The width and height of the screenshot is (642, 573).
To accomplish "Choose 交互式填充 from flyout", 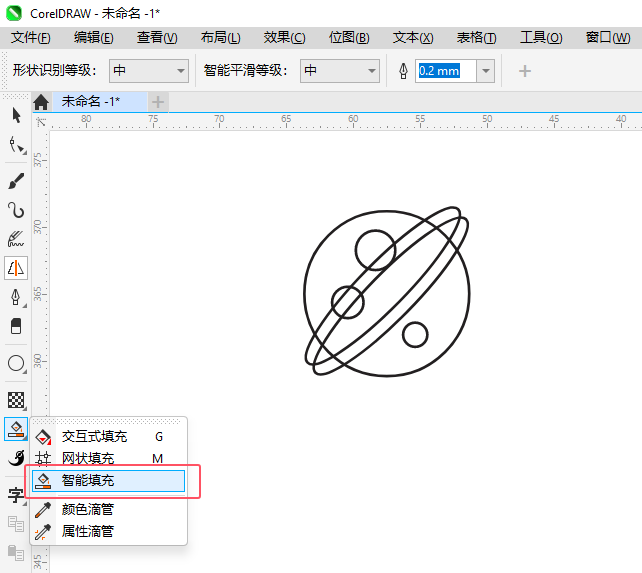I will (109, 437).
